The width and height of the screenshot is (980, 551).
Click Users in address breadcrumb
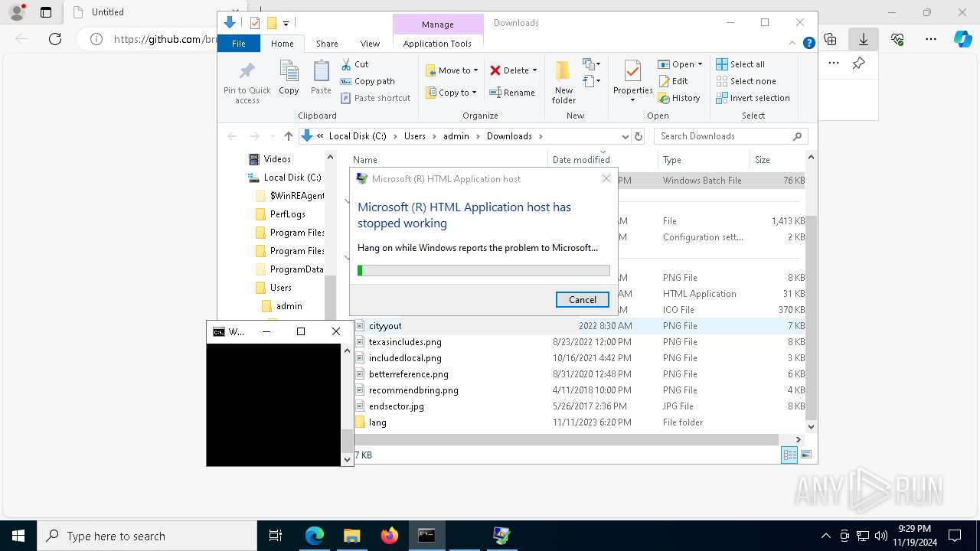coord(414,136)
